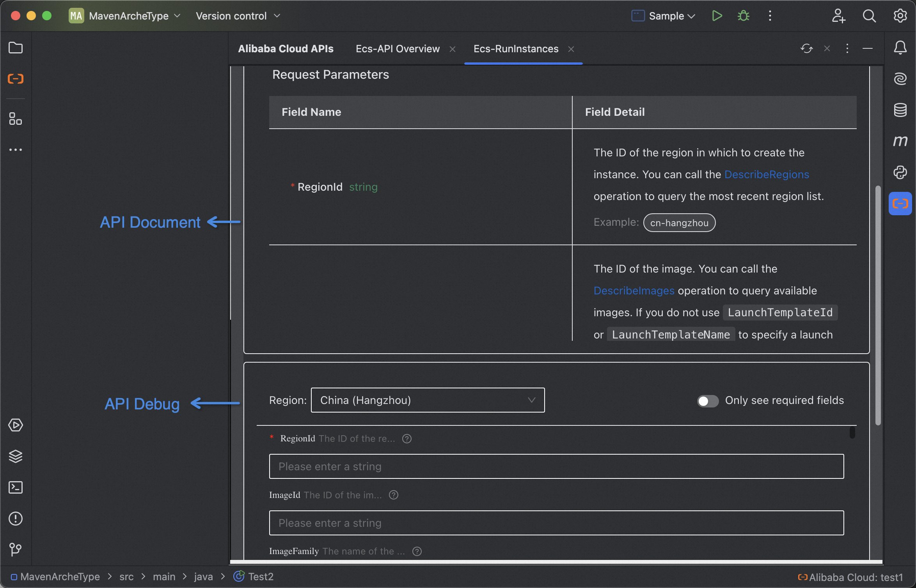Open the Terminal tool window
Viewport: 916px width, 588px height.
[x=16, y=487]
